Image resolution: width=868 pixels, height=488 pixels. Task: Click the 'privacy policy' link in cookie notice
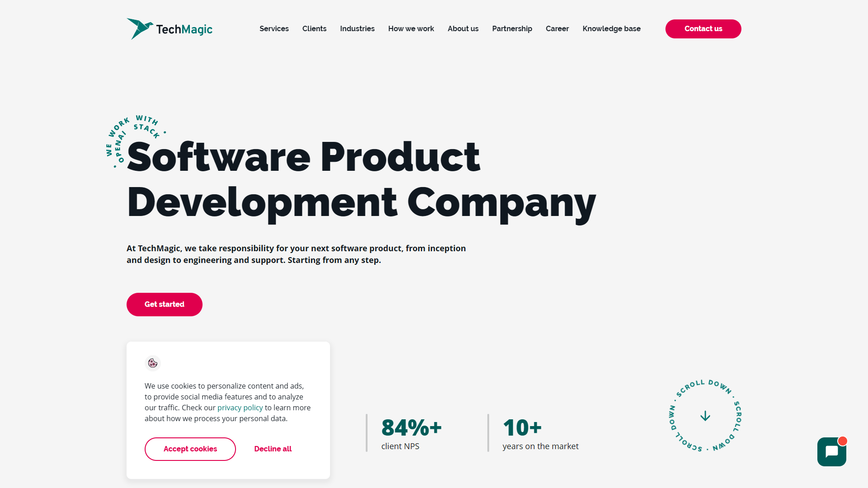click(x=240, y=408)
